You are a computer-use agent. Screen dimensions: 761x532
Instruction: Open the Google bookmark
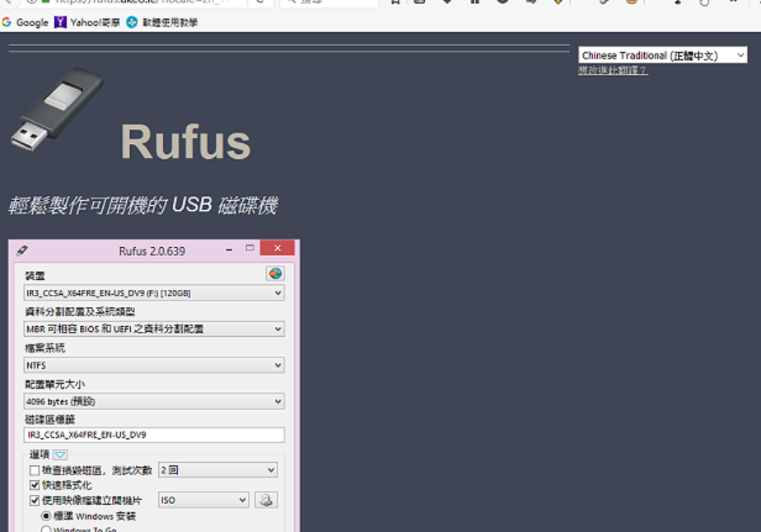click(26, 22)
